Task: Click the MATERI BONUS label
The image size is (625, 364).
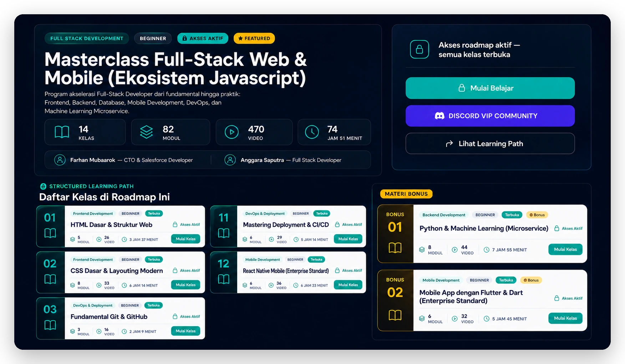Action: click(x=406, y=194)
